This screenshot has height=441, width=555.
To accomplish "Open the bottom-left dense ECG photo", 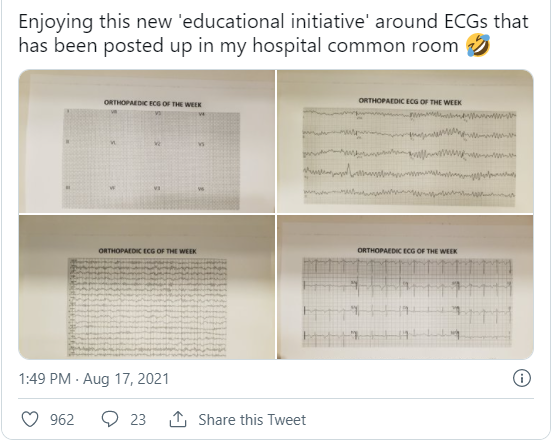I will (147, 287).
